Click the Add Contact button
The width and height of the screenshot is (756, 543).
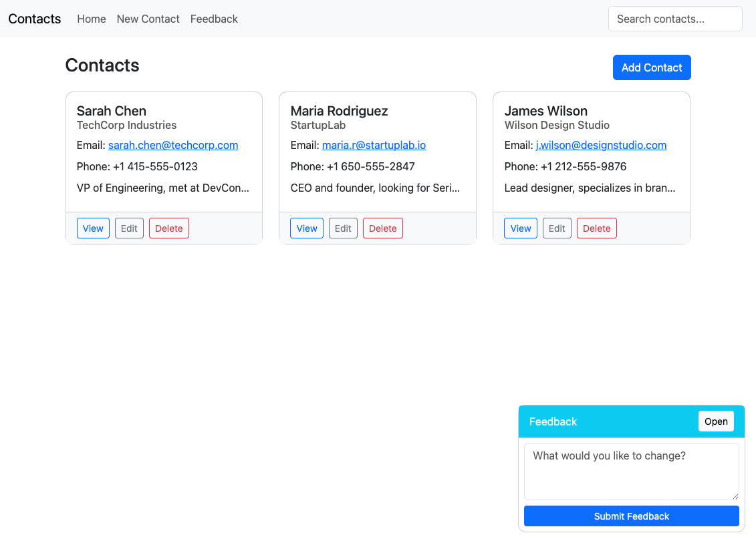[651, 67]
